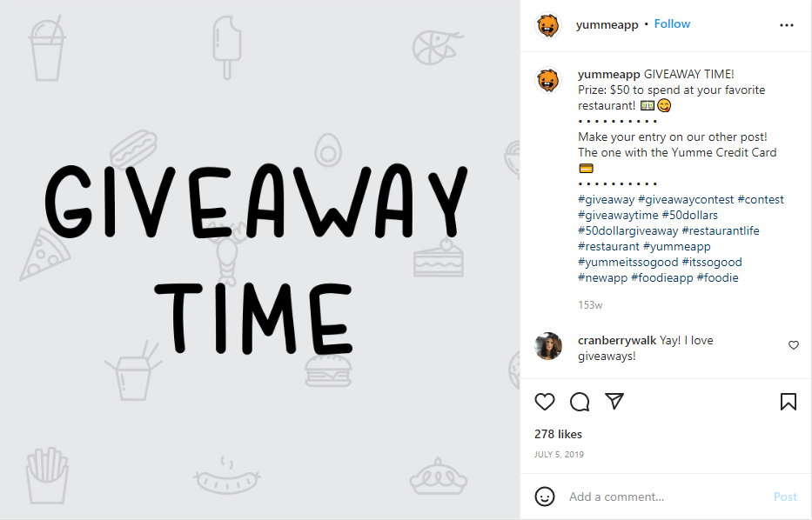The image size is (812, 520).
Task: Like cranberrywalk's comment with small heart
Action: tap(794, 345)
